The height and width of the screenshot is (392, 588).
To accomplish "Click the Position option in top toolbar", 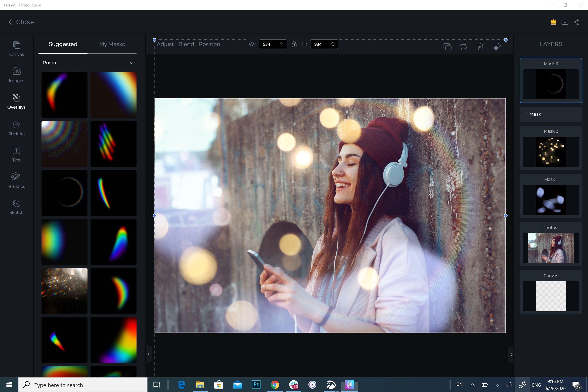I will (x=210, y=44).
